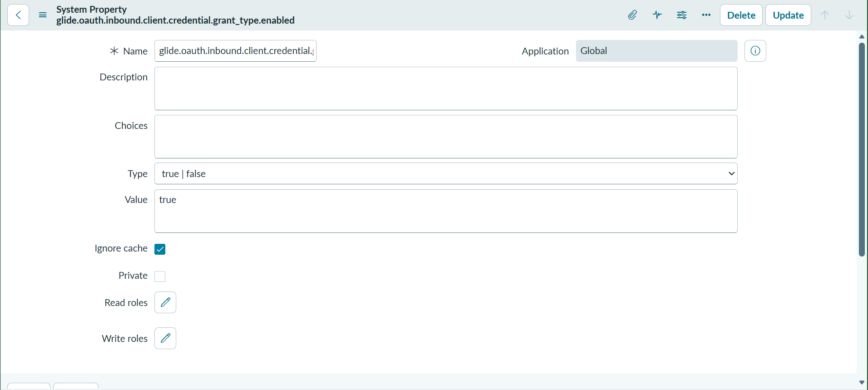Toggle the activity stream icon
This screenshot has height=390, width=868.
[x=657, y=15]
